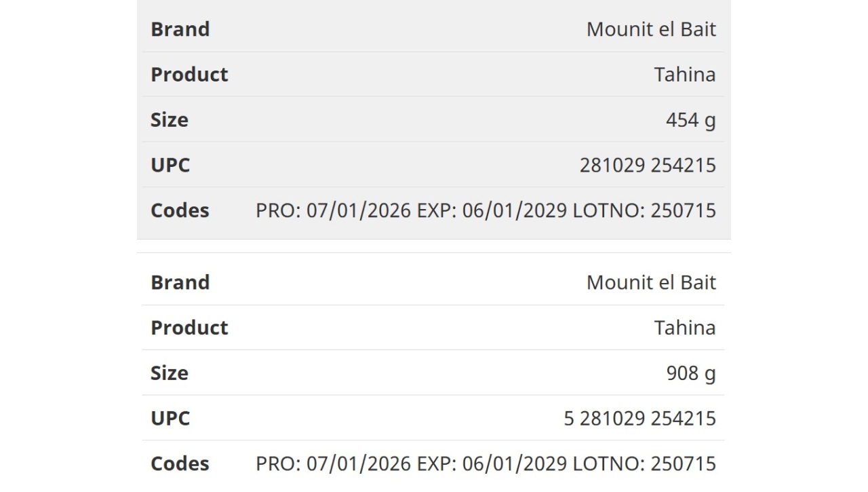Image resolution: width=868 pixels, height=492 pixels.
Task: Click the first Size label
Action: click(x=170, y=119)
